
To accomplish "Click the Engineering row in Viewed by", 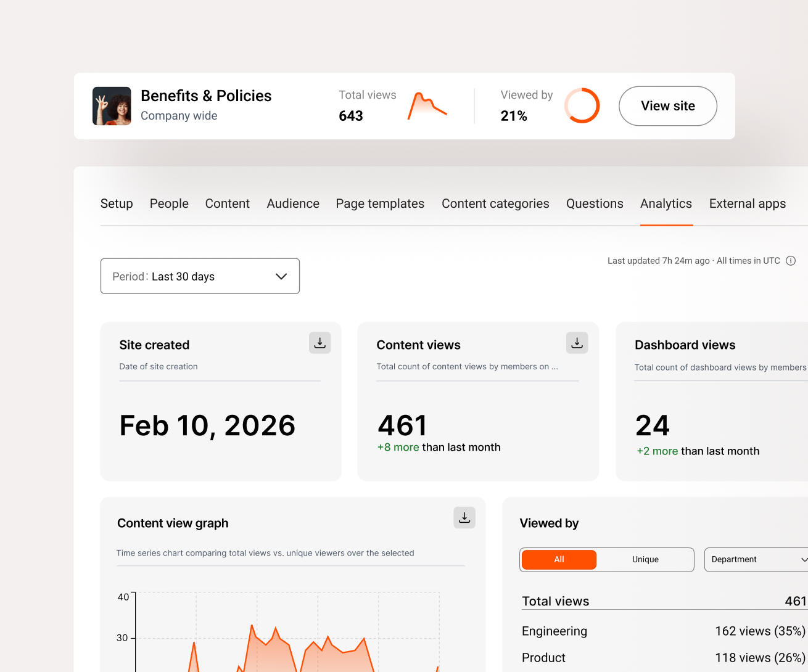I will (664, 631).
